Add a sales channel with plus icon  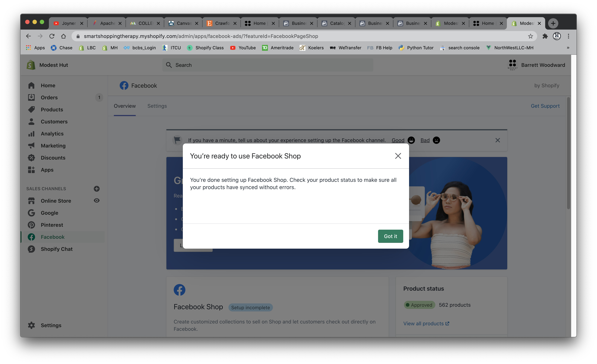(97, 189)
